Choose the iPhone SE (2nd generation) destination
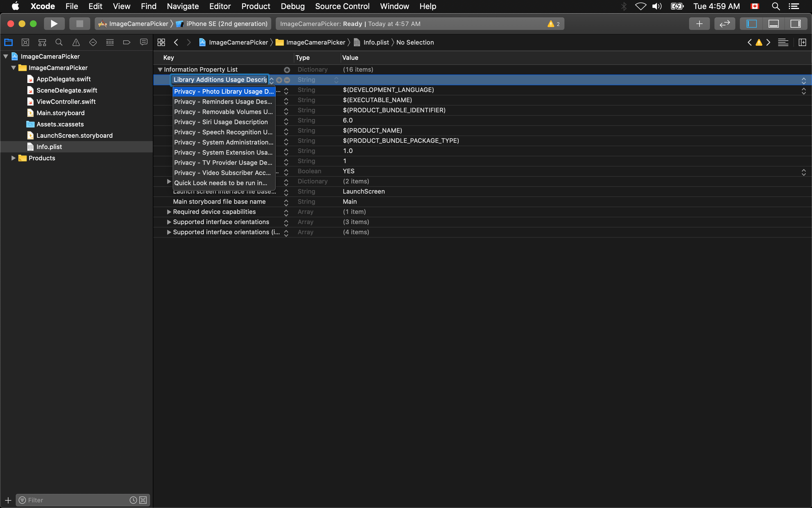Image resolution: width=812 pixels, height=508 pixels. click(222, 24)
